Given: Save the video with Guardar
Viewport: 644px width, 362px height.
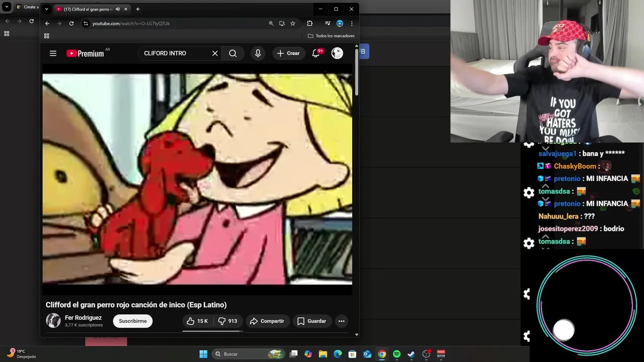Looking at the screenshot, I should 312,321.
